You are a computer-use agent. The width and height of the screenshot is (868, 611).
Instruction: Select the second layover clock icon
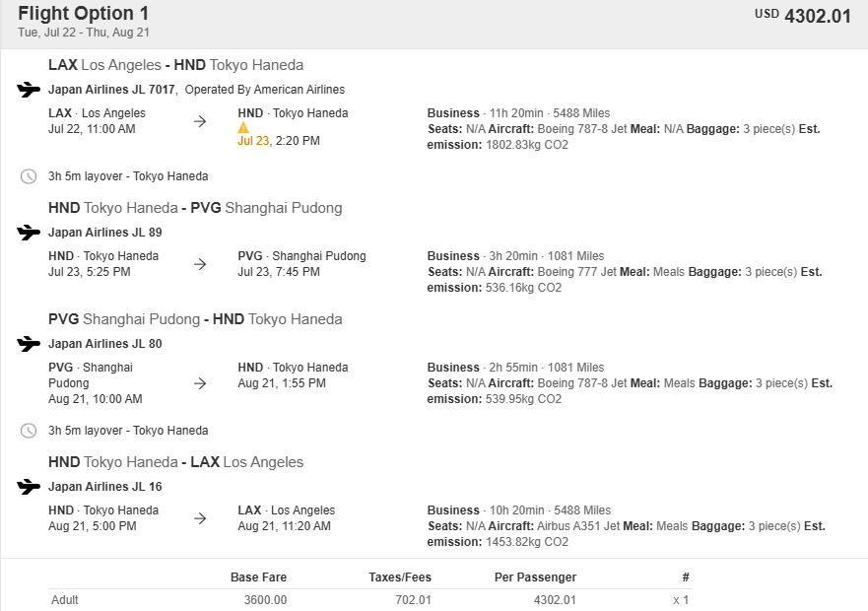click(x=30, y=430)
